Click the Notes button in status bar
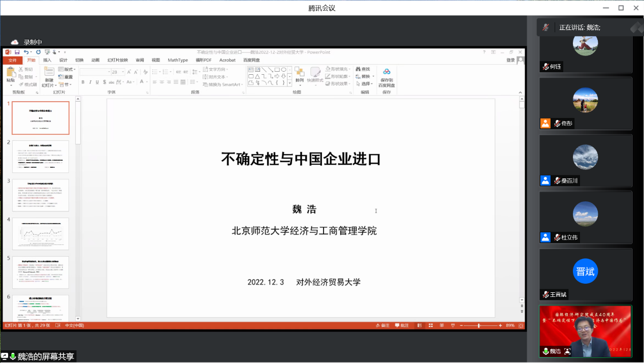Viewport: 644px width, 363px height. 382,325
